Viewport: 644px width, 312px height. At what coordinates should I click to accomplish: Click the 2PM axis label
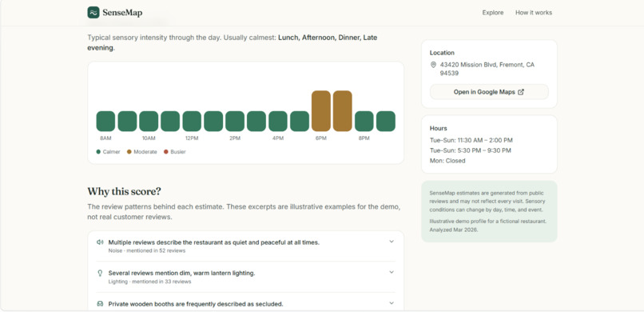(235, 138)
